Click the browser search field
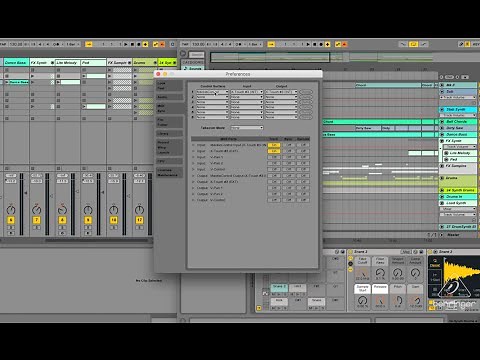Viewport: 480px width, 360px height. (196, 54)
